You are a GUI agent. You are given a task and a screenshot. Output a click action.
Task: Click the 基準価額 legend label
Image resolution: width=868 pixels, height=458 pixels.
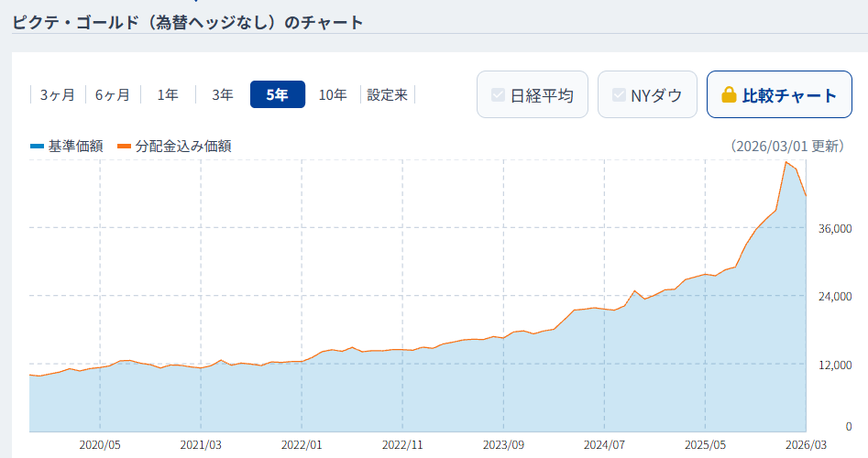[x=75, y=147]
